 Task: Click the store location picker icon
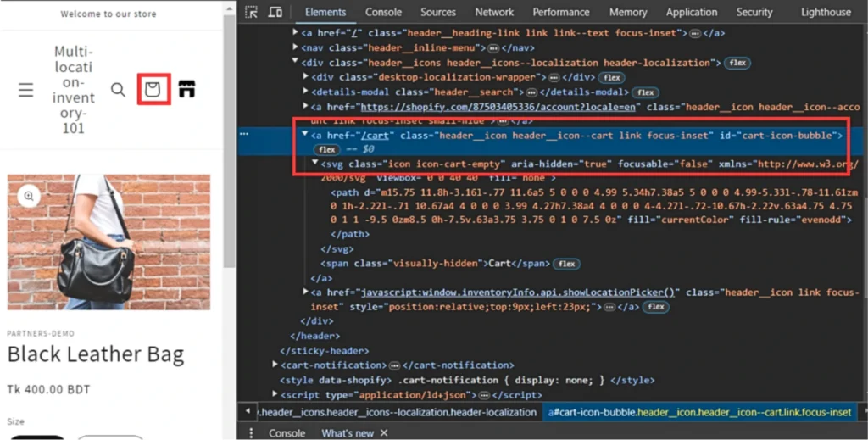186,89
